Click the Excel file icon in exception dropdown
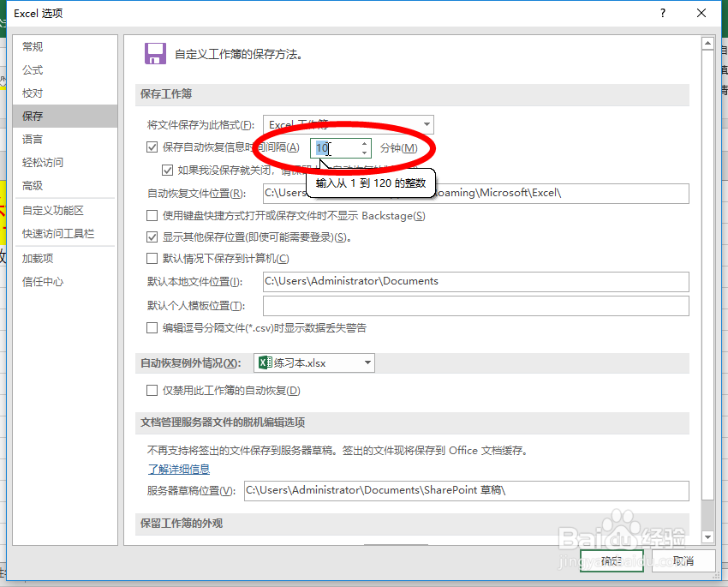728x587 pixels. click(x=266, y=362)
